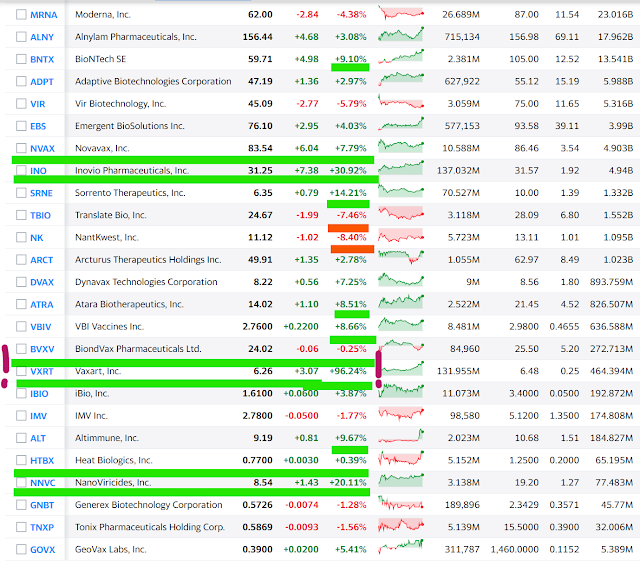Select the ATRA row checkbox

[x=21, y=304]
